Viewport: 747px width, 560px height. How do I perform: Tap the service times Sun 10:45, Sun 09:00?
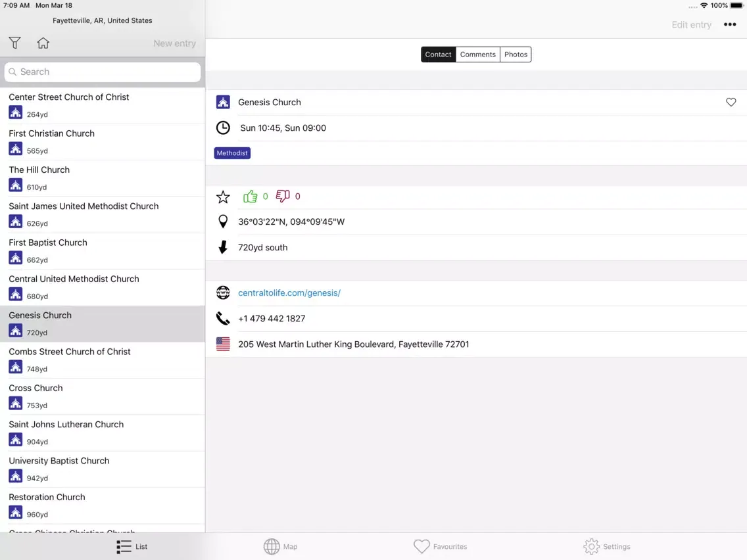tap(283, 128)
